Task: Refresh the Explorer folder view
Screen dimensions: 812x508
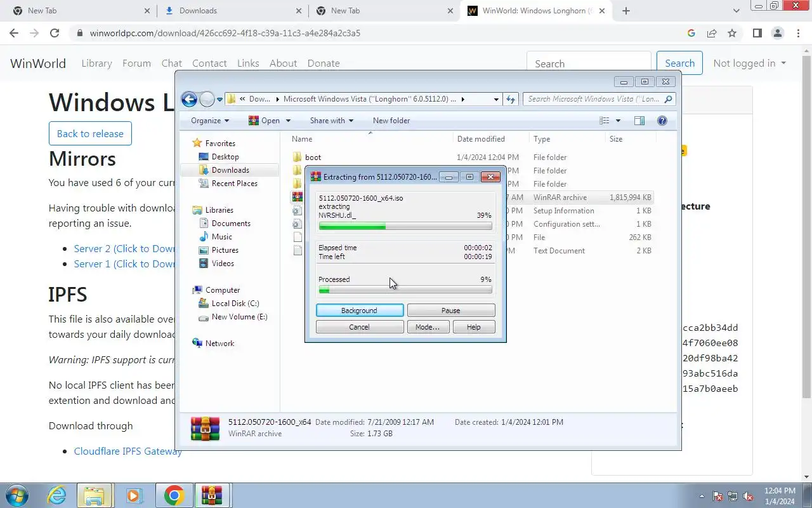Action: click(x=511, y=99)
